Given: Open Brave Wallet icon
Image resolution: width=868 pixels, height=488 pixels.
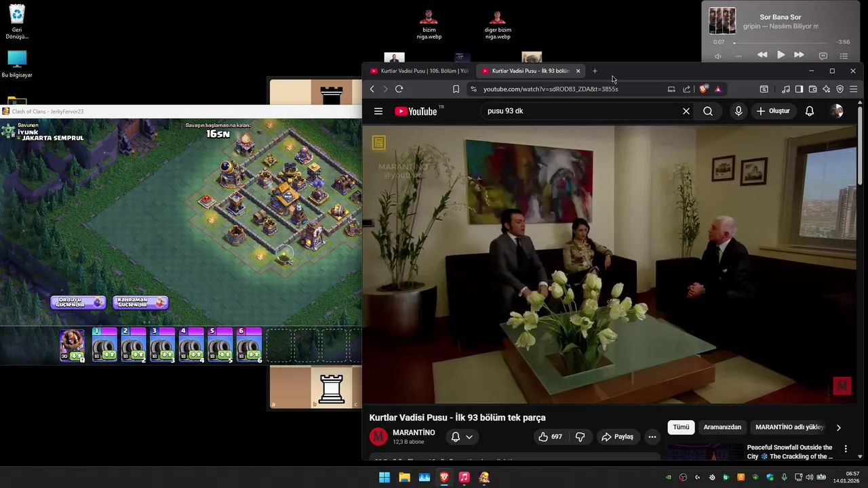Looking at the screenshot, I should tap(812, 89).
